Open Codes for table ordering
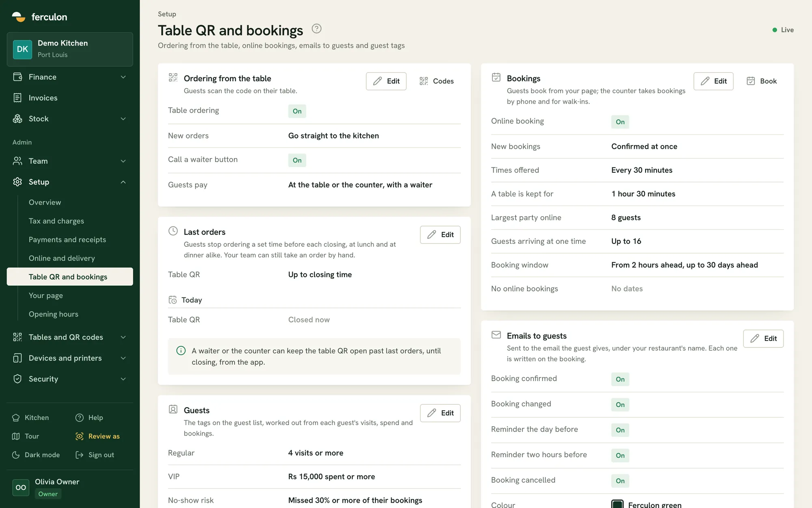Viewport: 812px width, 508px height. (x=436, y=81)
